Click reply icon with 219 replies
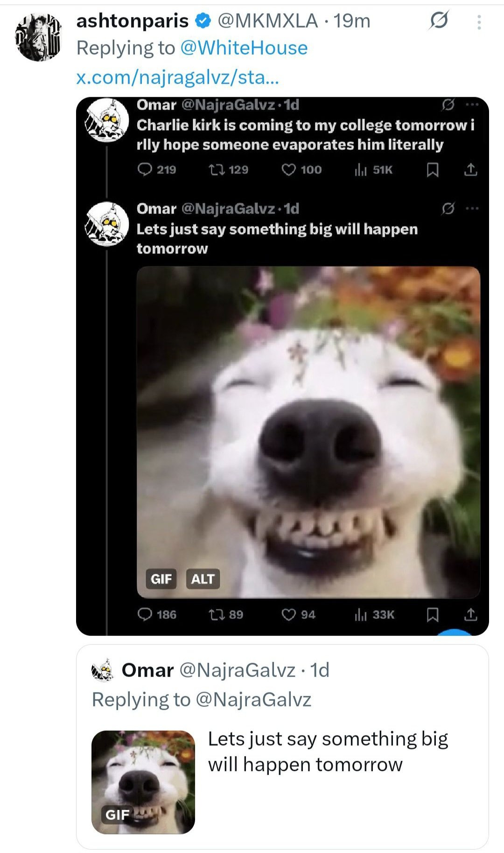Viewport: 504px width, 853px height. tap(145, 169)
